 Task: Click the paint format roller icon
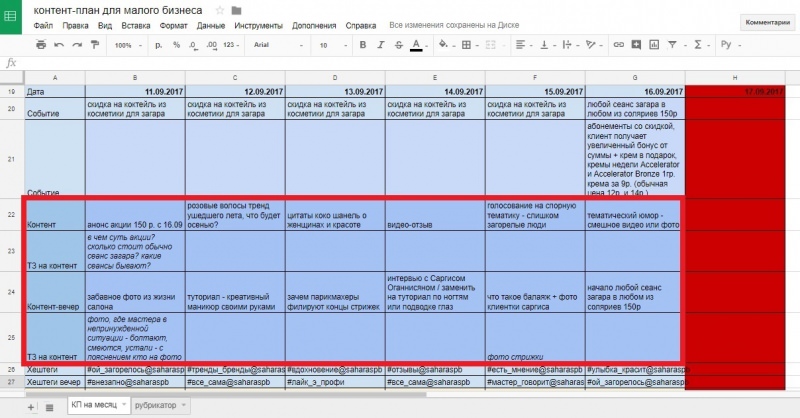pos(92,45)
